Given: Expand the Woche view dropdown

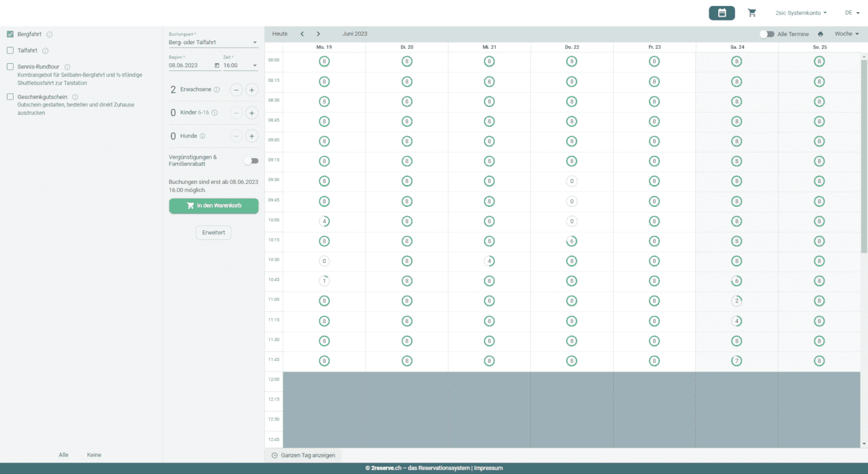Looking at the screenshot, I should pos(846,34).
